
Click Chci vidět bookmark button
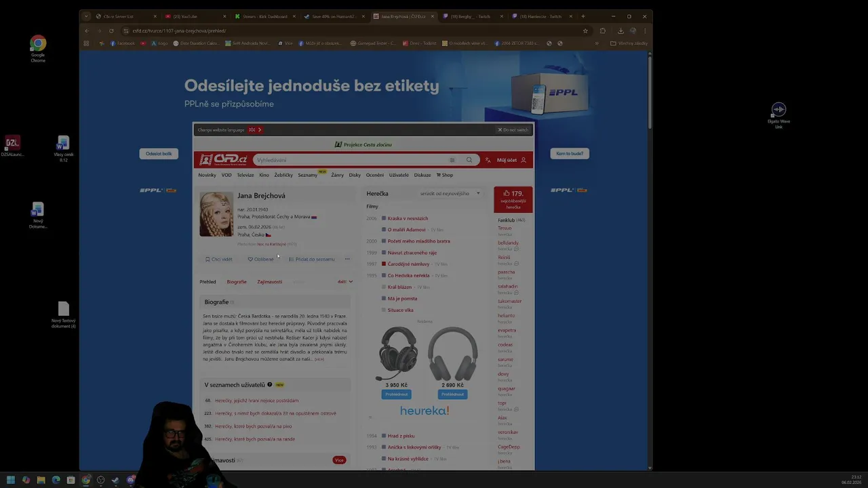(218, 259)
